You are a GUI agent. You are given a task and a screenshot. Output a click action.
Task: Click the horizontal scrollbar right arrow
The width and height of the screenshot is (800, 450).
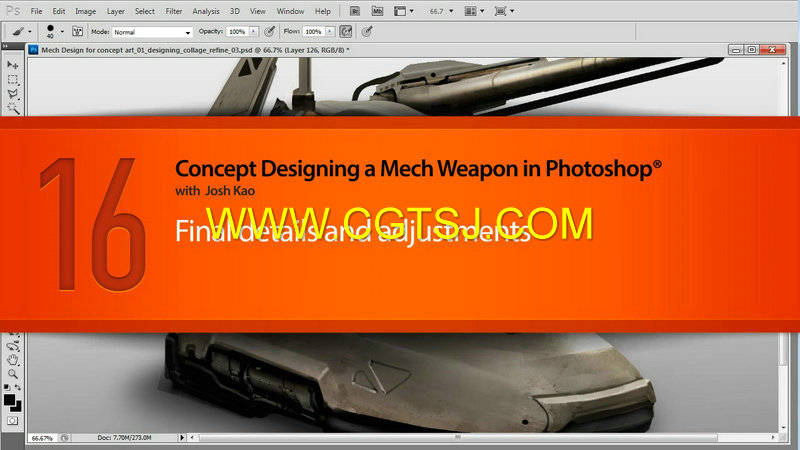pos(773,438)
